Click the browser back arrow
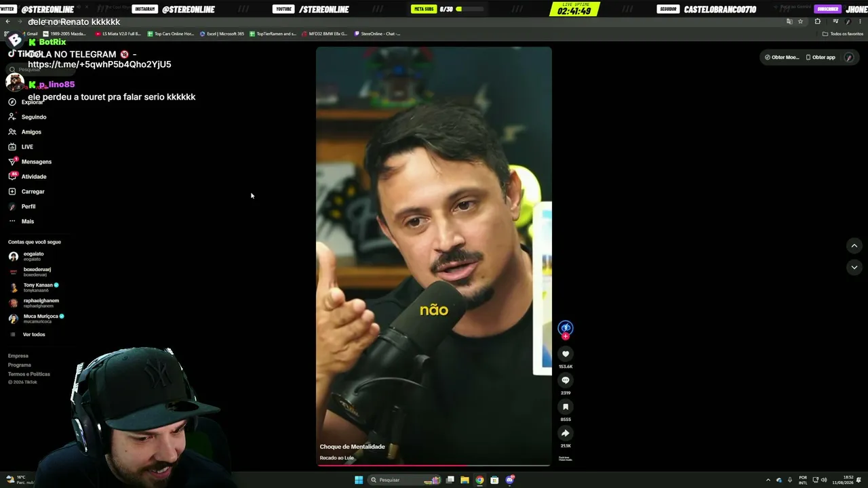This screenshot has height=488, width=868. click(x=7, y=22)
